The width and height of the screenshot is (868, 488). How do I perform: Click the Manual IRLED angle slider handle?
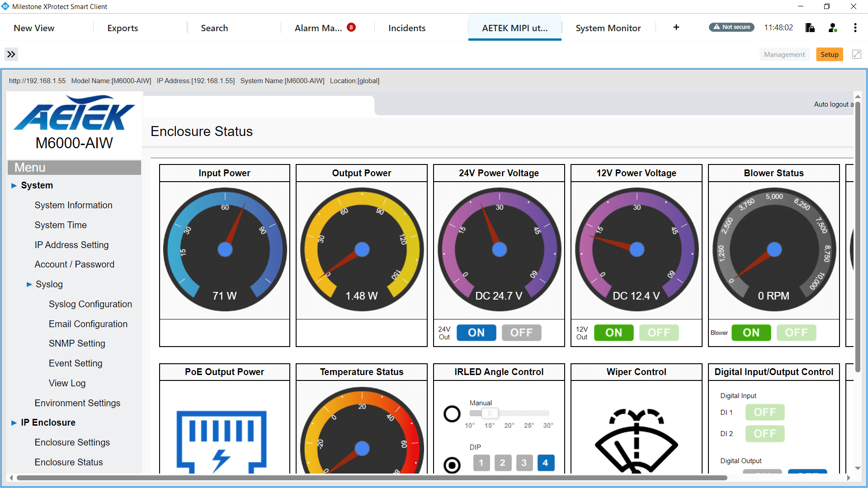(490, 413)
